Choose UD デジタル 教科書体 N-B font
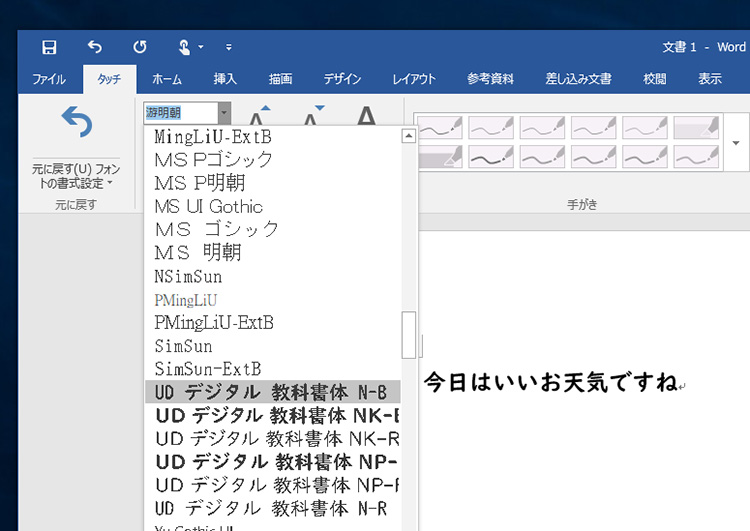The height and width of the screenshot is (531, 750). click(271, 392)
